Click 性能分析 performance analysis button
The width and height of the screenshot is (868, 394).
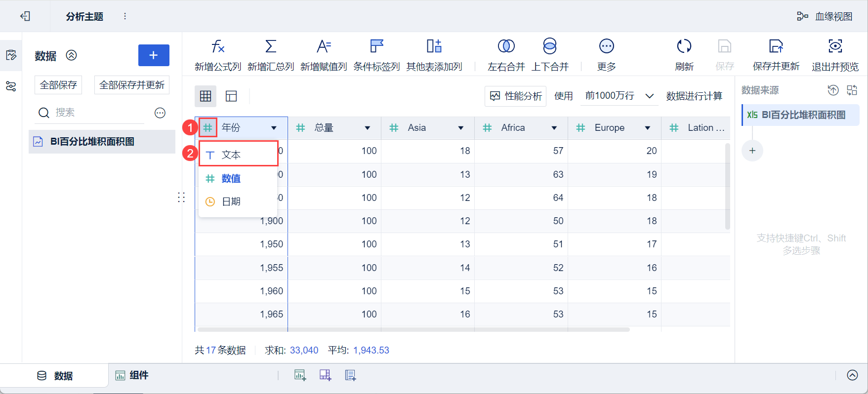coord(515,96)
